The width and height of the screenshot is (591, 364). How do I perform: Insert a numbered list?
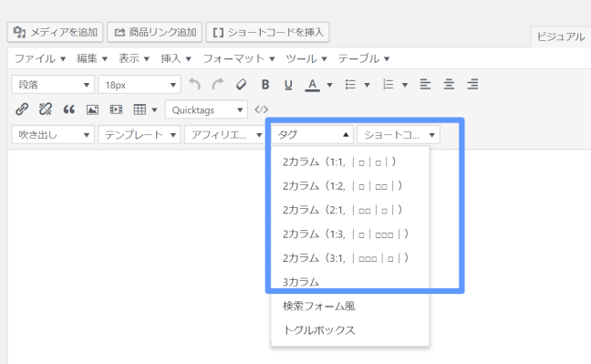[x=388, y=85]
